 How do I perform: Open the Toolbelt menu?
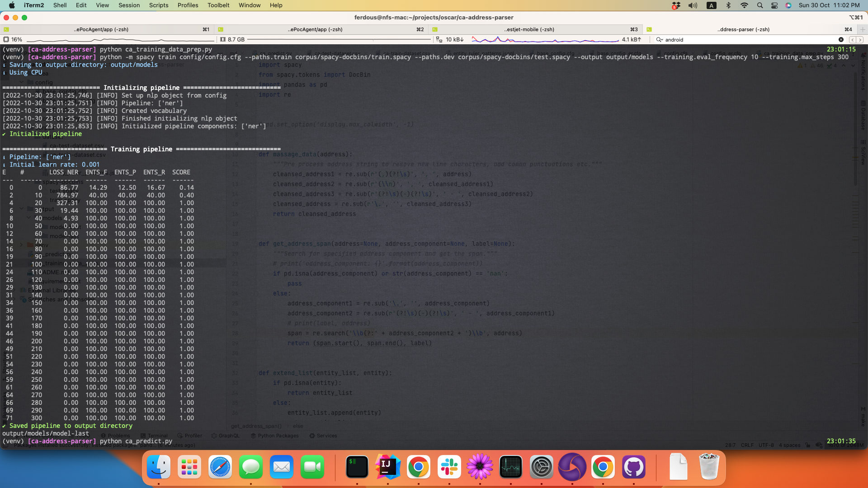[218, 5]
